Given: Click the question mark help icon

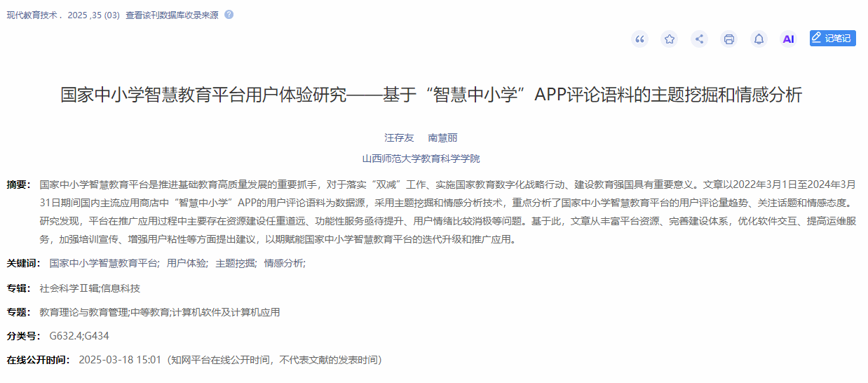Looking at the screenshot, I should click(229, 15).
